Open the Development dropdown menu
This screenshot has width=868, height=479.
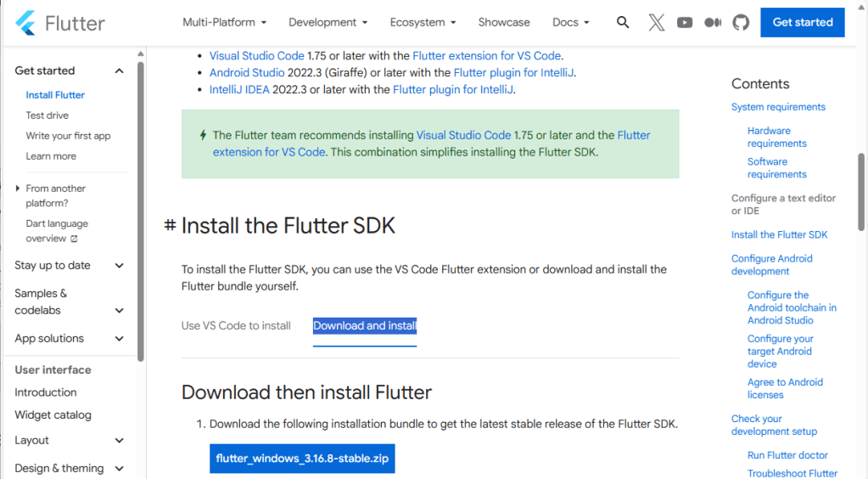coord(328,23)
